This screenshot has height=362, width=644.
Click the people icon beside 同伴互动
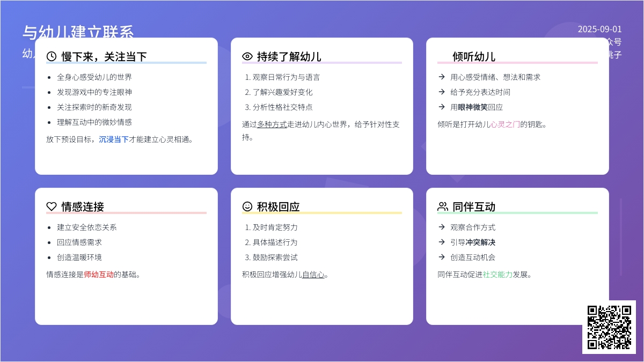pos(443,206)
